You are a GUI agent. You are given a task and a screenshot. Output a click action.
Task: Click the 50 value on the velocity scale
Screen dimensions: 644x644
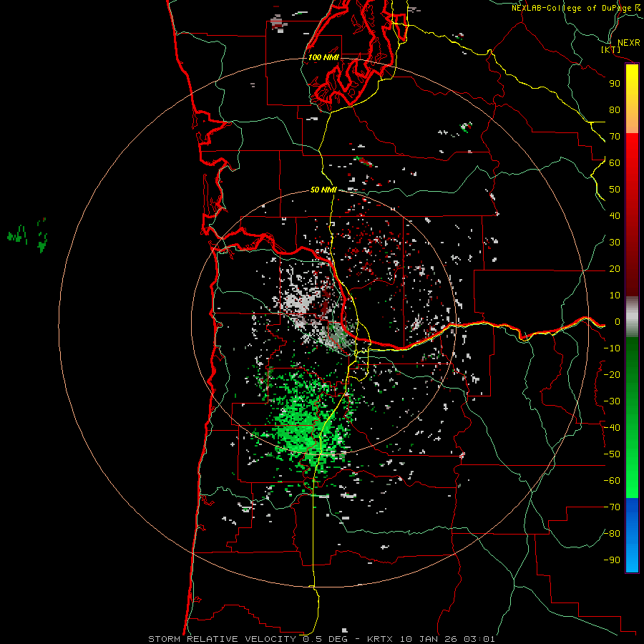tap(615, 190)
